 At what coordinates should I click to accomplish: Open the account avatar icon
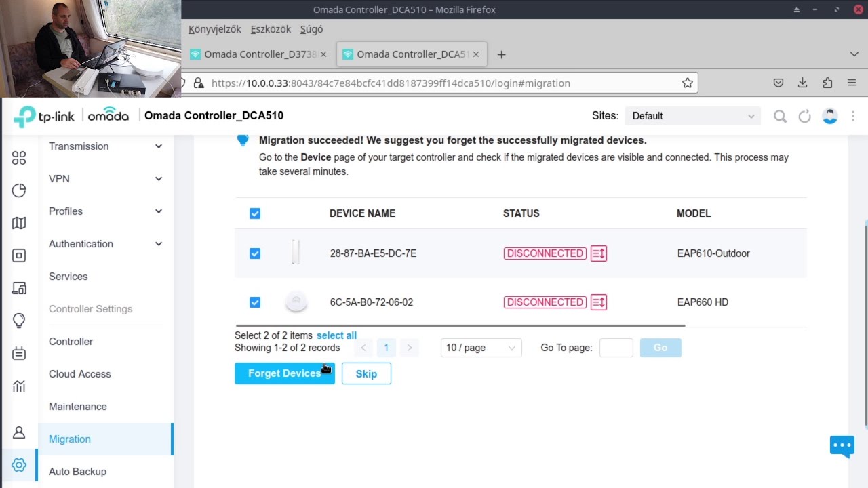tap(829, 116)
